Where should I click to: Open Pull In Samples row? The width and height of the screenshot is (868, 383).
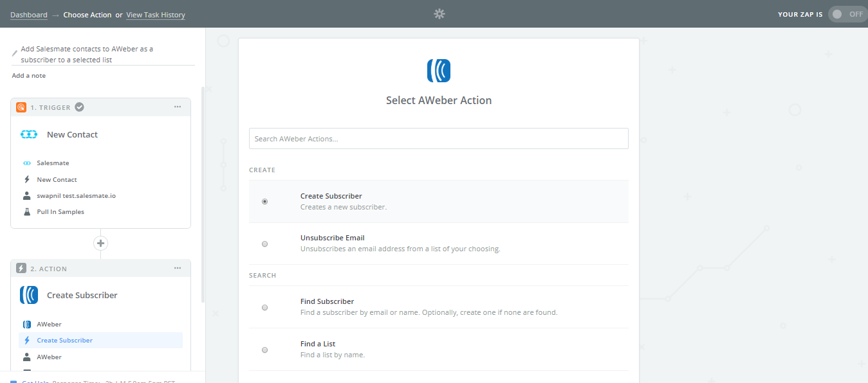pos(100,211)
